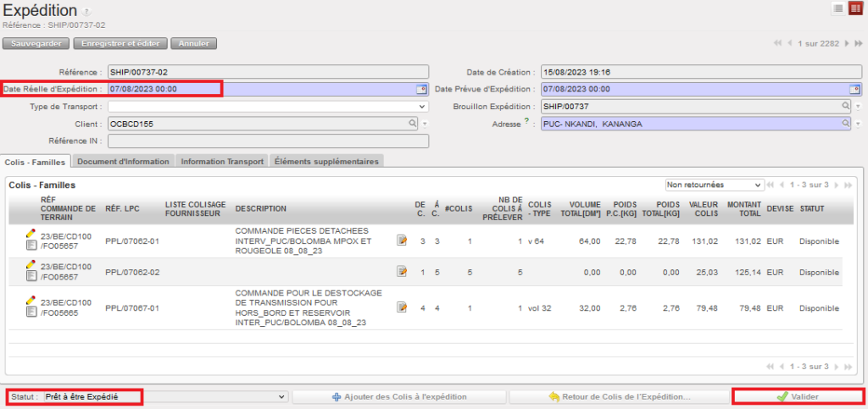This screenshot has height=409, width=868.
Task: Open Information Transport tab
Action: [x=222, y=161]
